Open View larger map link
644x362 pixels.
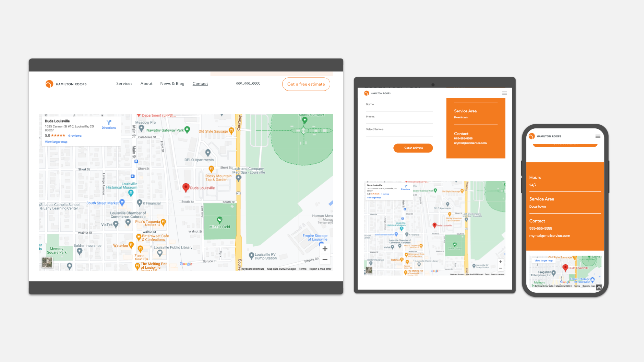(56, 142)
